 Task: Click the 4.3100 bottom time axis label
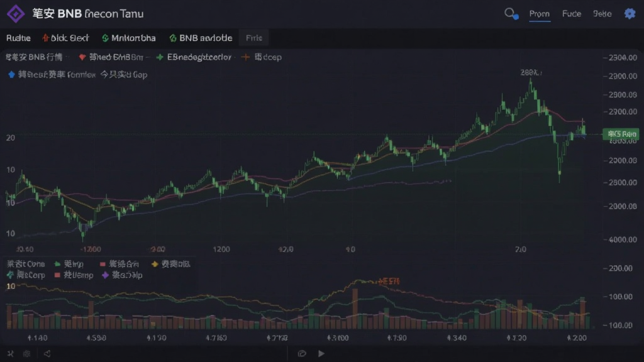coord(338,337)
